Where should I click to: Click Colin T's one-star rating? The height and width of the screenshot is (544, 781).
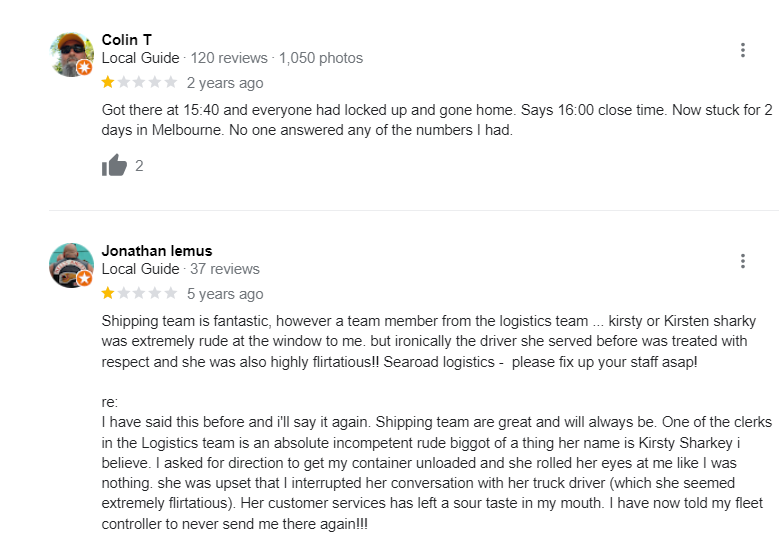click(139, 82)
